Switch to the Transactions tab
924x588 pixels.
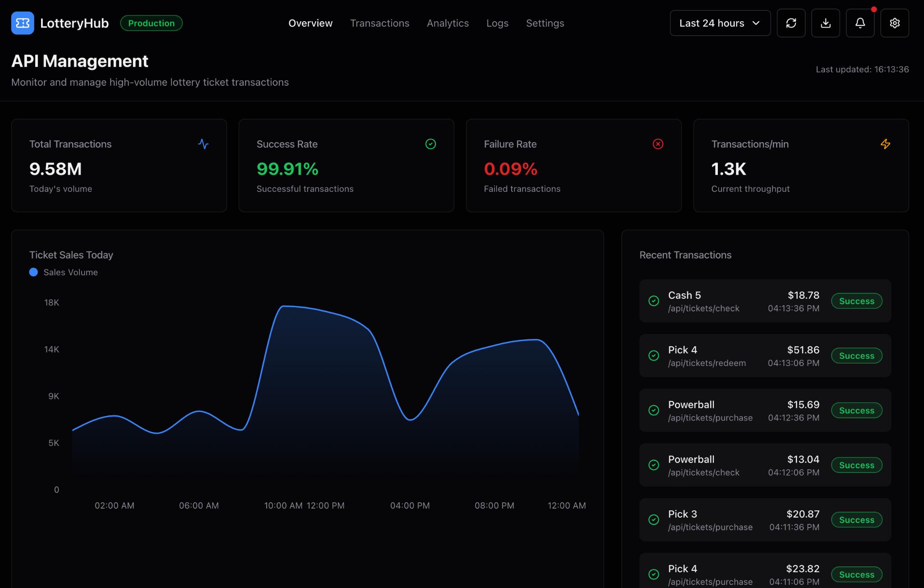[x=379, y=23]
